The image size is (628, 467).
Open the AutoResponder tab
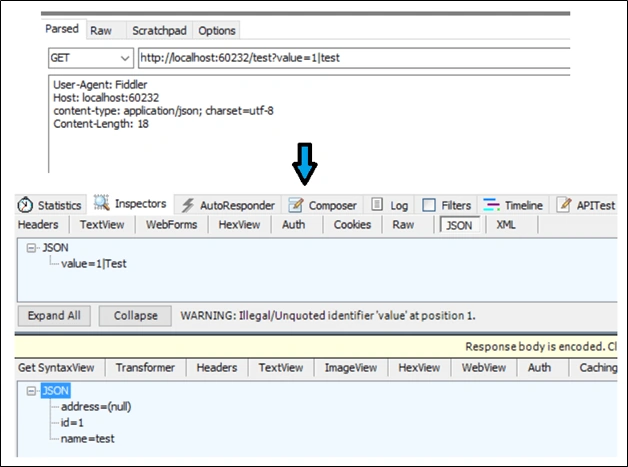pyautogui.click(x=228, y=205)
